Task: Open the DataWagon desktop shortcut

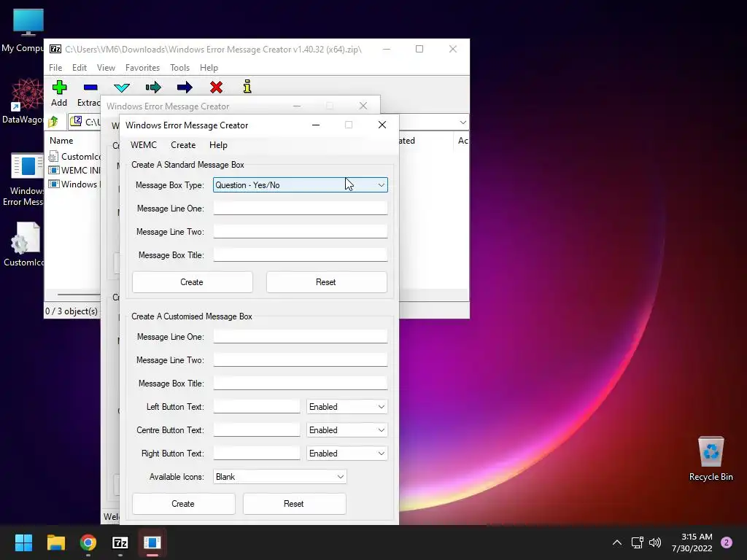Action: (x=28, y=101)
